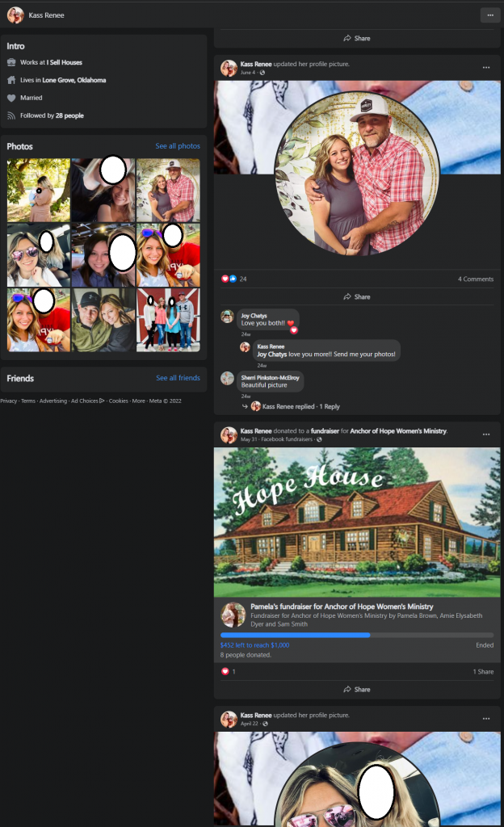Image resolution: width=504 pixels, height=827 pixels.
Task: Click Ad Choices arrow icon in footer
Action: click(102, 401)
